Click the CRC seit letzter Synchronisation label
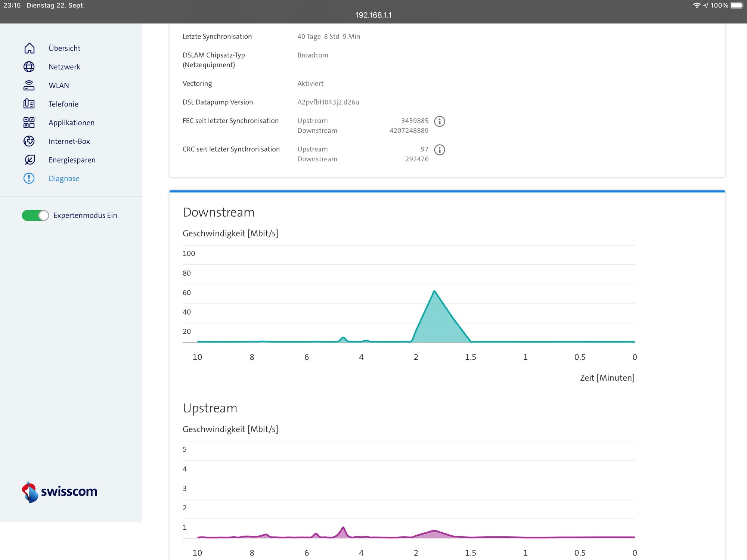The height and width of the screenshot is (560, 747). click(x=231, y=149)
